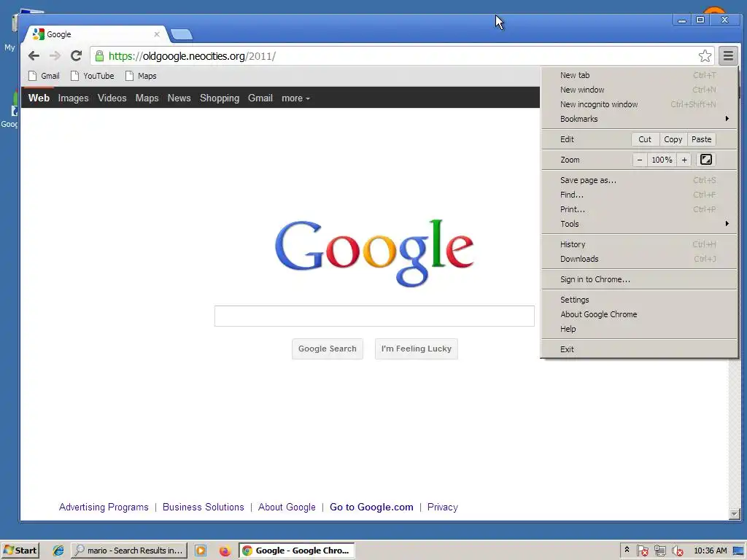Launch Firefox from the taskbar

225,551
